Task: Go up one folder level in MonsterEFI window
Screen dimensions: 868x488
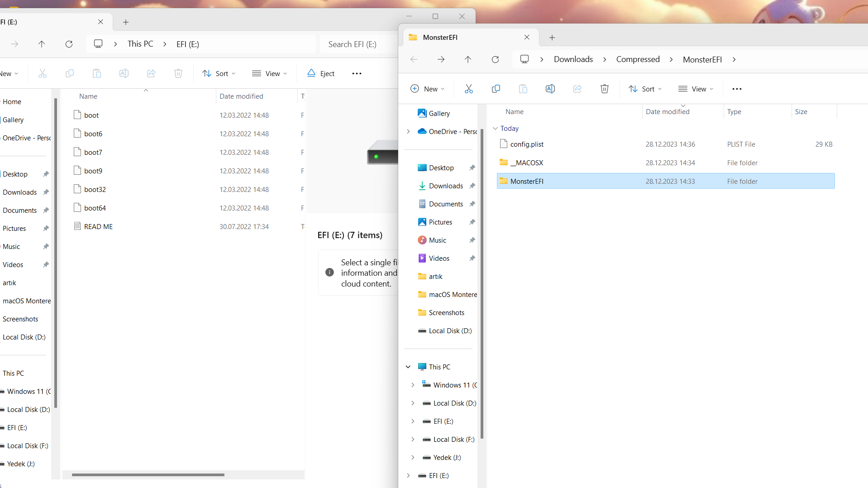Action: click(x=468, y=59)
